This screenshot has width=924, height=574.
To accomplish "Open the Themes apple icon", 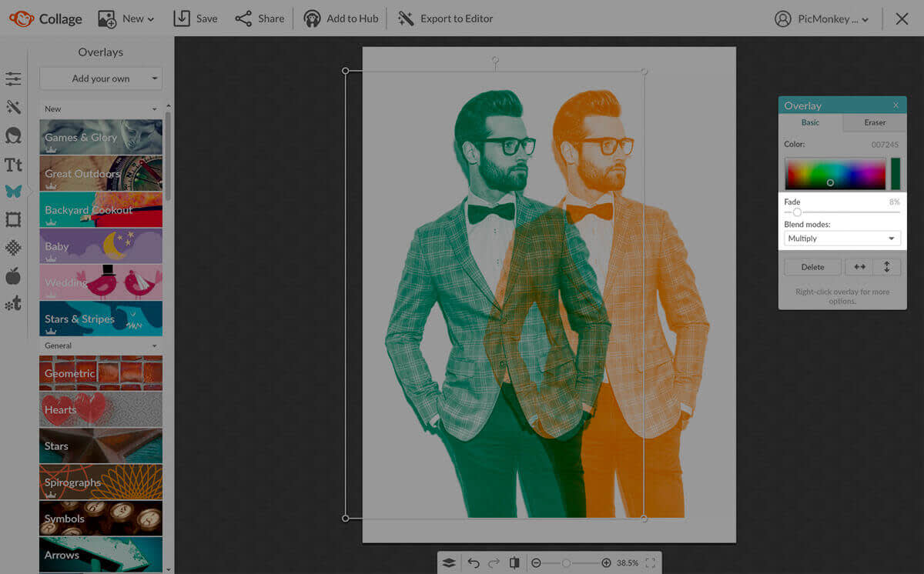I will click(13, 275).
